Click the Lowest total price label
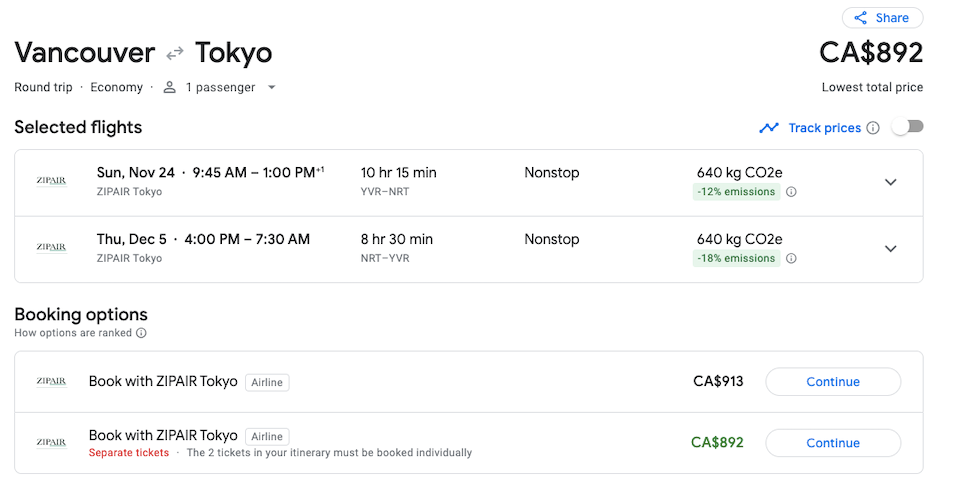The height and width of the screenshot is (482, 960). (872, 88)
